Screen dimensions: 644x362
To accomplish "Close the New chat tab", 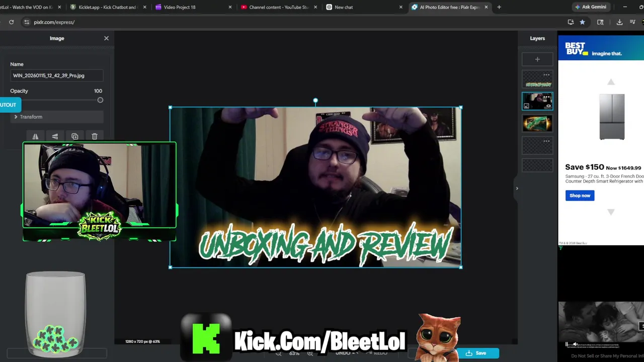I will pyautogui.click(x=401, y=7).
